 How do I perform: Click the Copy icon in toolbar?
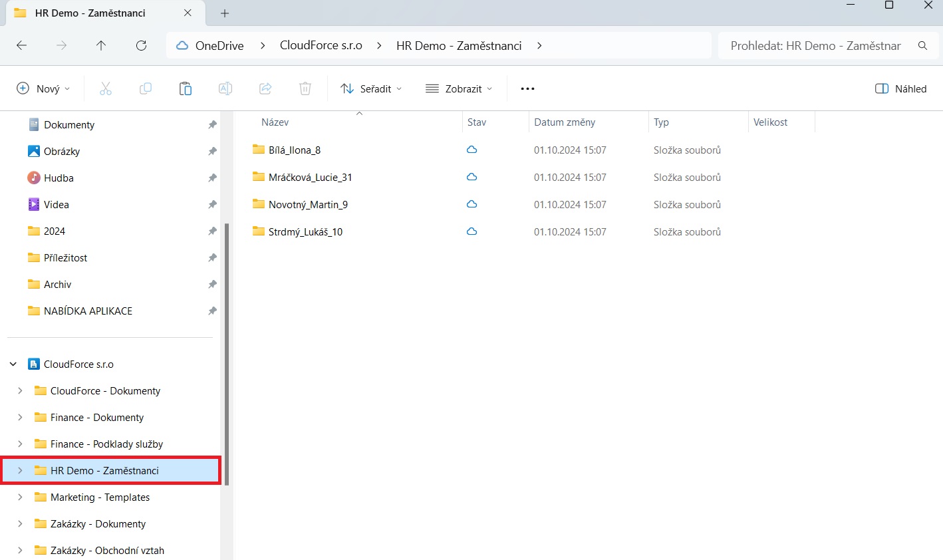(x=146, y=88)
